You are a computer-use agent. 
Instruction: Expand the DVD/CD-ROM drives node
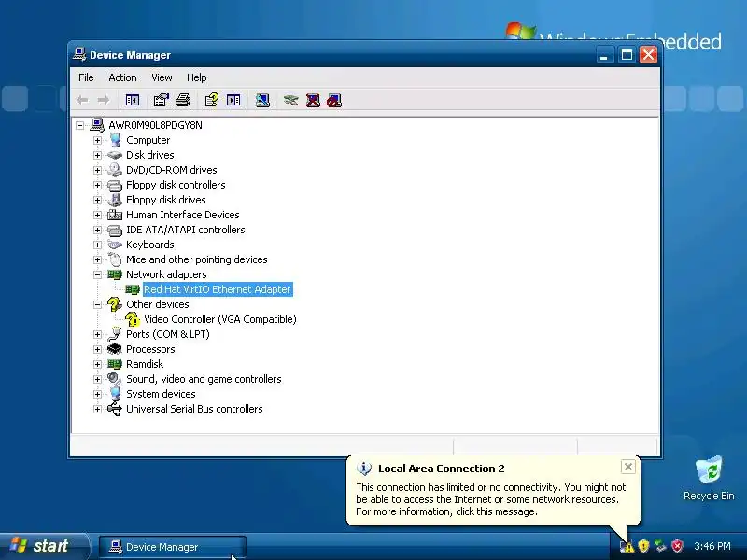click(98, 170)
